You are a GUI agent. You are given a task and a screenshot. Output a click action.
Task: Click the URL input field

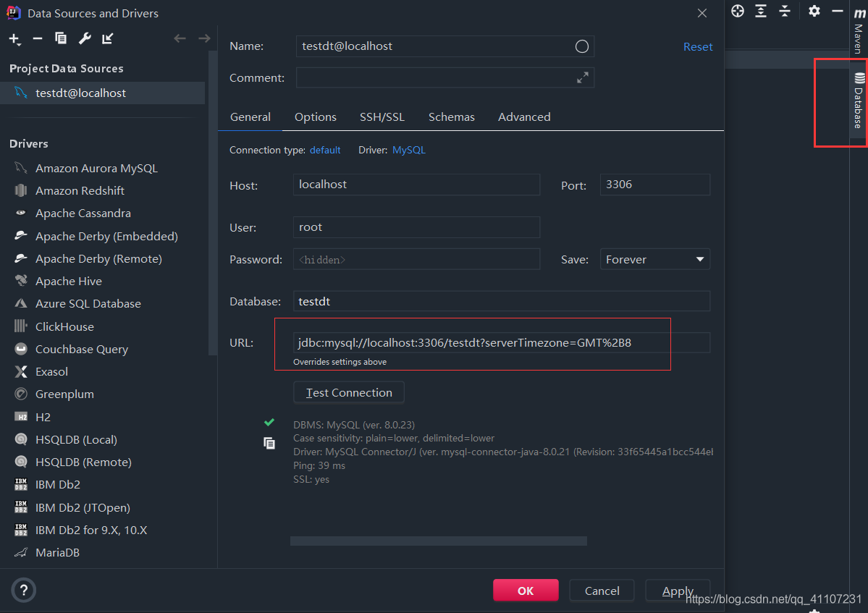point(501,342)
